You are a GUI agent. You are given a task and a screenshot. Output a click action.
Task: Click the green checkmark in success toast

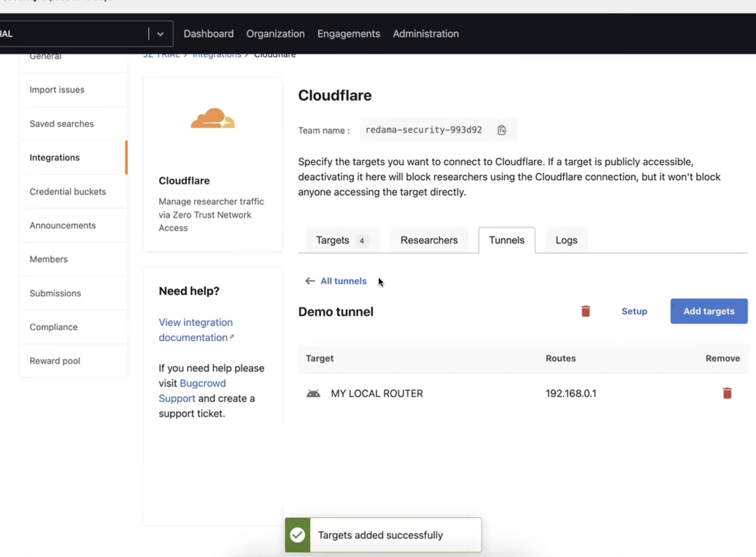click(x=297, y=535)
